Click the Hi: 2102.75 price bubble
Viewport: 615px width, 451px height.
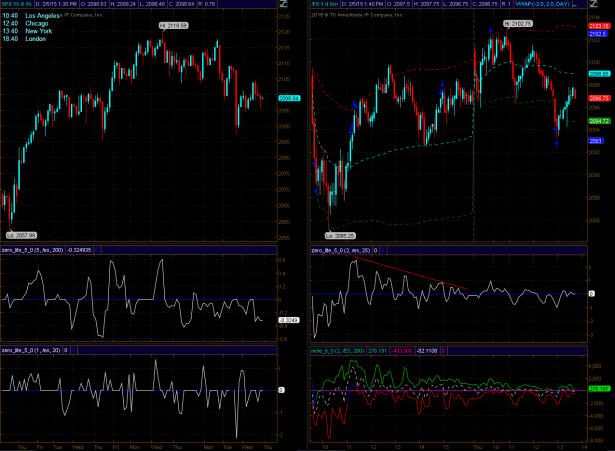click(518, 24)
